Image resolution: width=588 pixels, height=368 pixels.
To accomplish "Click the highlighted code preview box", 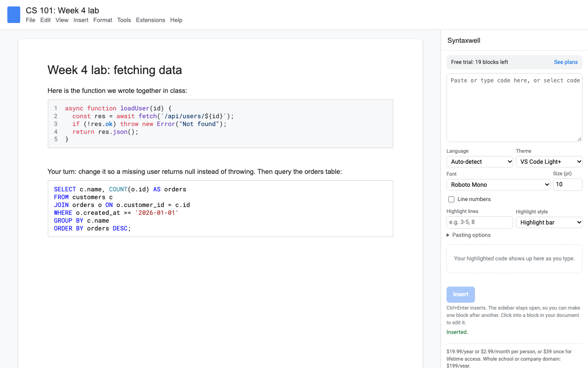I will pyautogui.click(x=514, y=259).
